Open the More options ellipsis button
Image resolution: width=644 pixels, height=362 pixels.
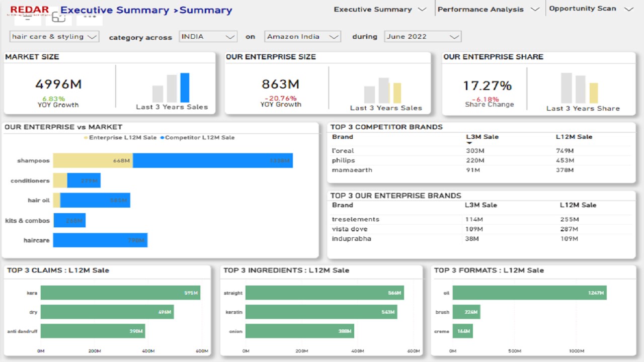[90, 17]
